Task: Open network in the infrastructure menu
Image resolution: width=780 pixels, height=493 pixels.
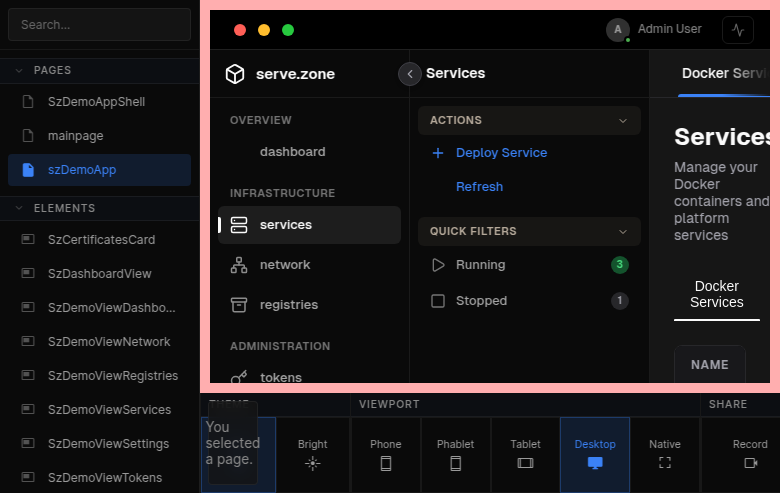Action: (284, 265)
